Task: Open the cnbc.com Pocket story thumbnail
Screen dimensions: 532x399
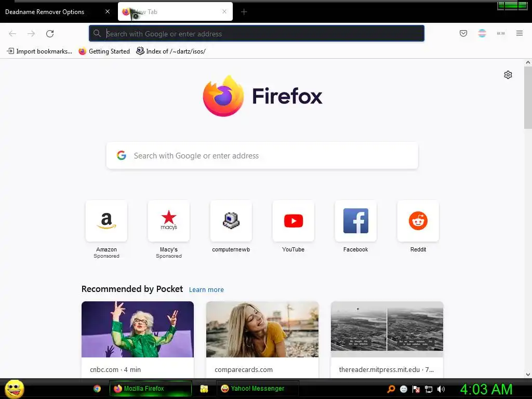Action: 137,329
